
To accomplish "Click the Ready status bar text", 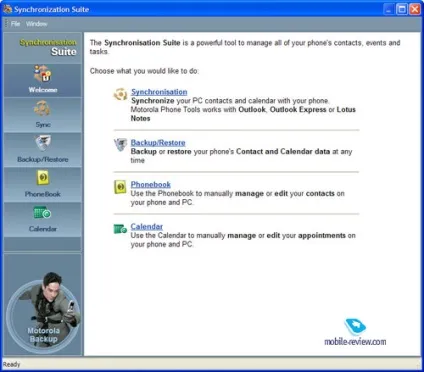I will click(x=12, y=364).
